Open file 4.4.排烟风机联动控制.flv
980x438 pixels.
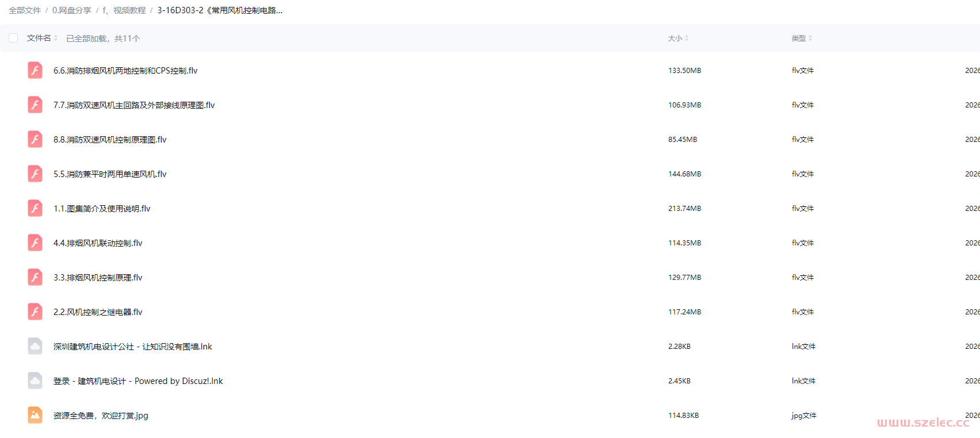pos(98,243)
